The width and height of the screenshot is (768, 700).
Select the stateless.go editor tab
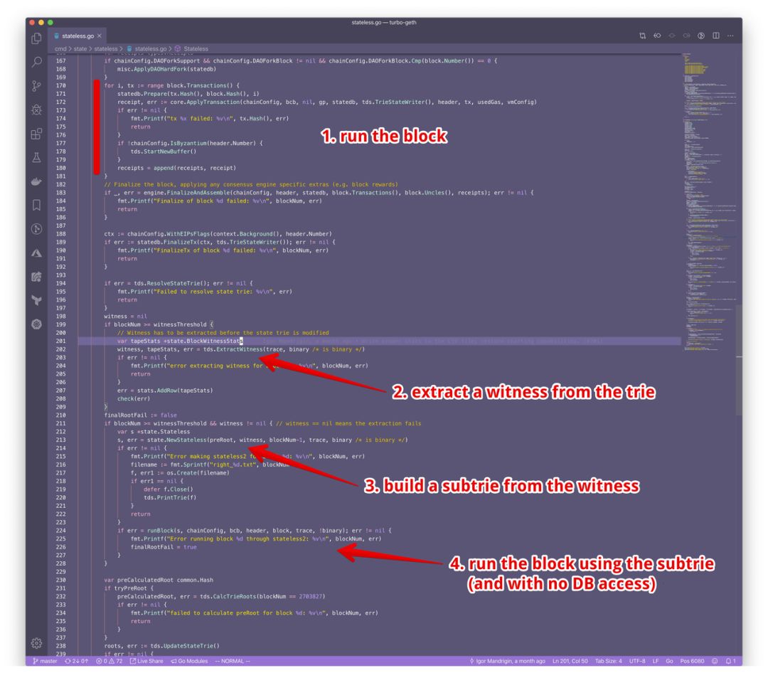[x=78, y=36]
